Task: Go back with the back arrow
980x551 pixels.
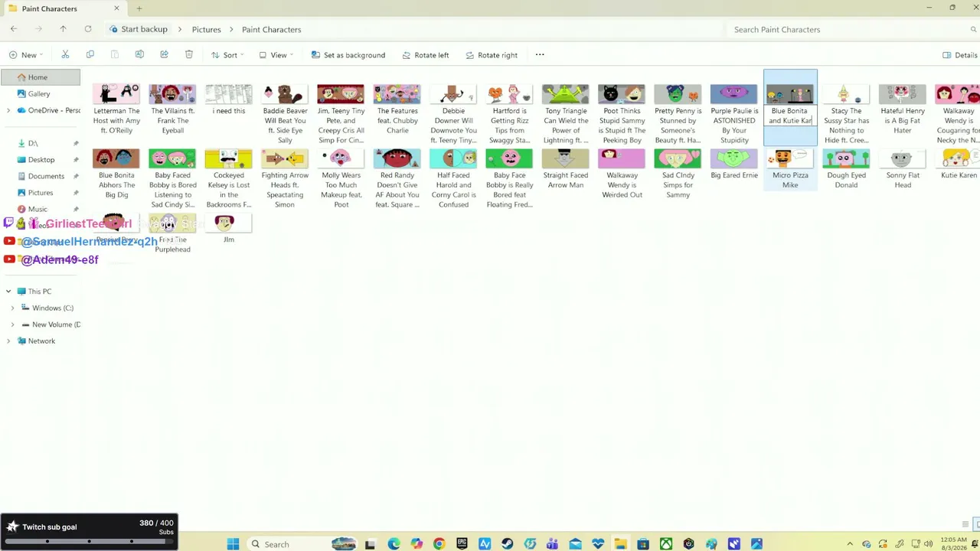Action: click(14, 29)
